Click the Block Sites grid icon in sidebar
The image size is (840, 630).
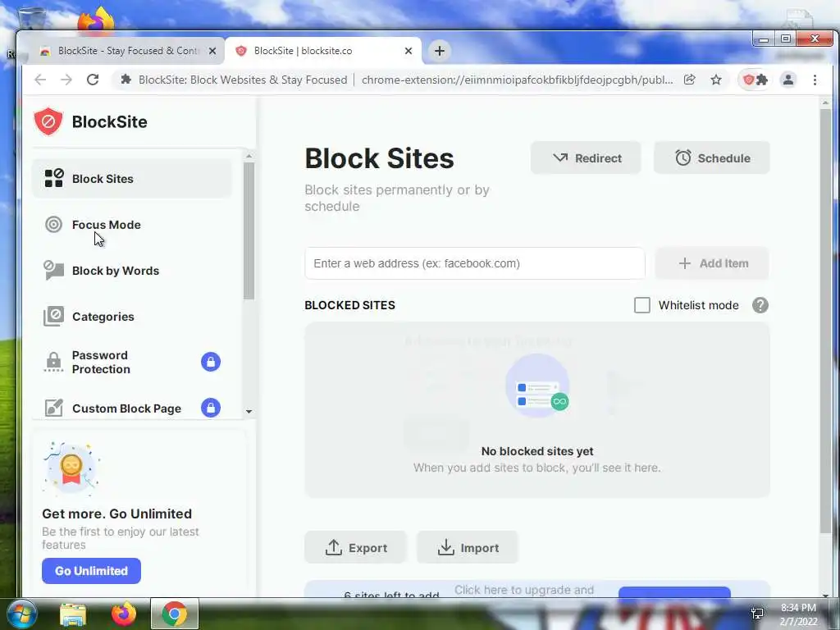(53, 178)
